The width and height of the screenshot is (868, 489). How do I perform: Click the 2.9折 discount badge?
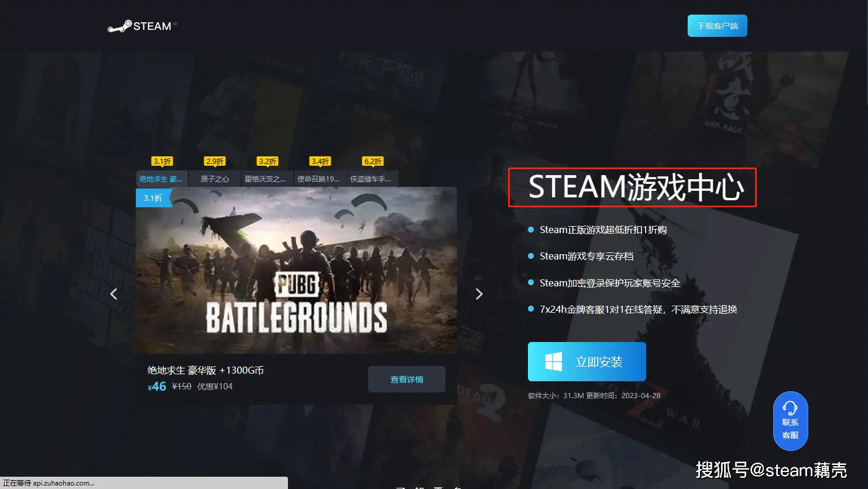pyautogui.click(x=215, y=161)
